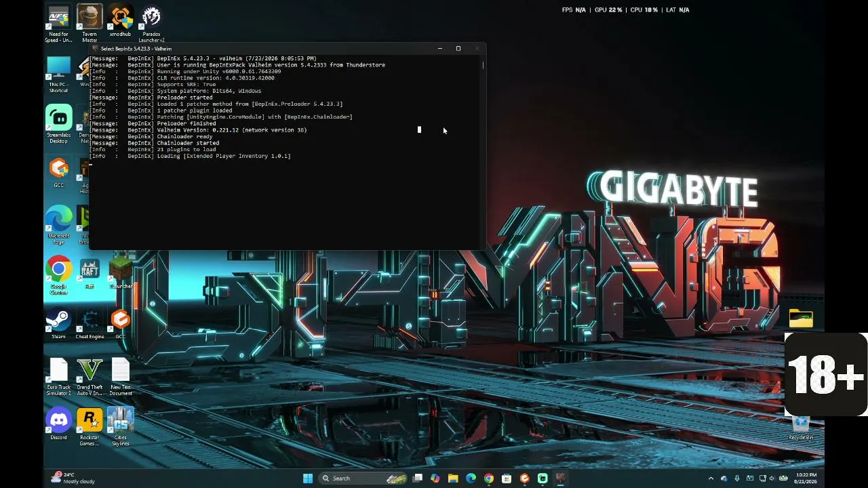Image resolution: width=868 pixels, height=488 pixels.
Task: Show hidden system tray icons
Action: pos(711,478)
